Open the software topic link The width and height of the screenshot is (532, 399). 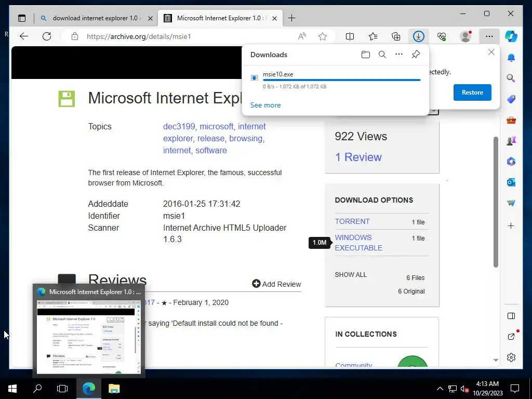click(211, 150)
